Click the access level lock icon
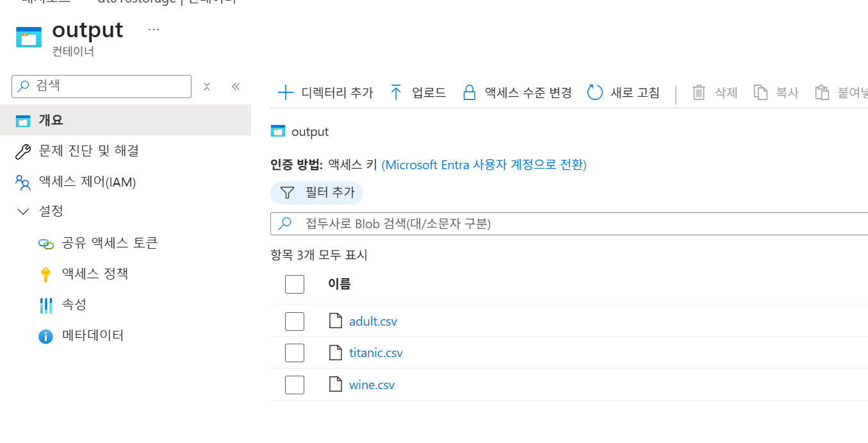Image resolution: width=868 pixels, height=443 pixels. (x=470, y=93)
